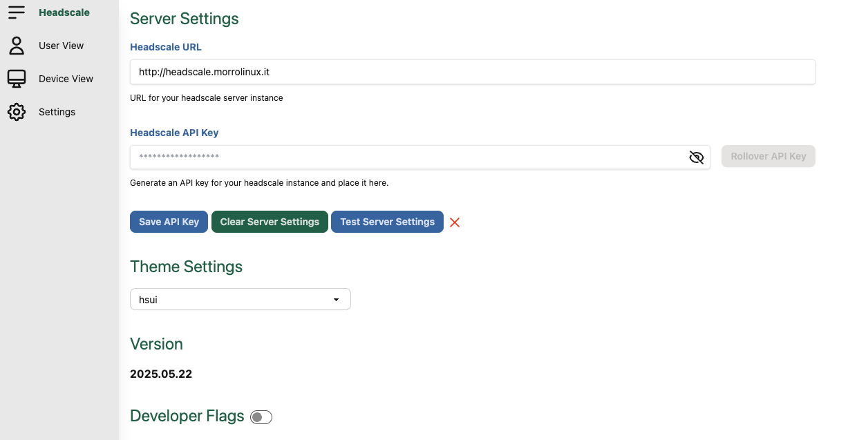Viewport: 868px width, 440px height.
Task: Reveal the Headscale API Key with the eye icon
Action: pyautogui.click(x=697, y=157)
